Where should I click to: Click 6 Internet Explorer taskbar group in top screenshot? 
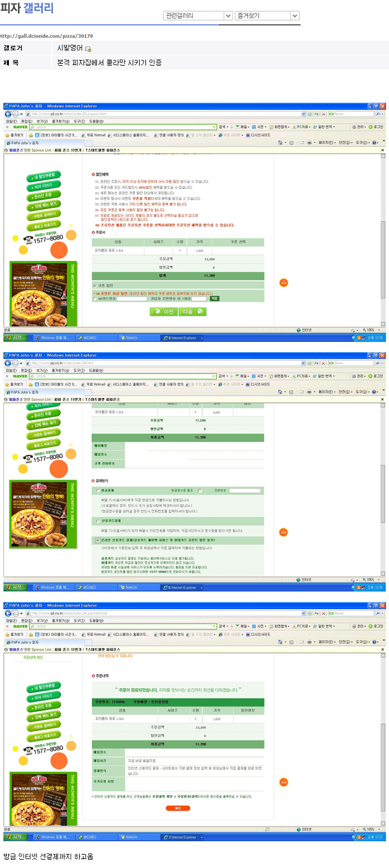pyautogui.click(x=182, y=337)
